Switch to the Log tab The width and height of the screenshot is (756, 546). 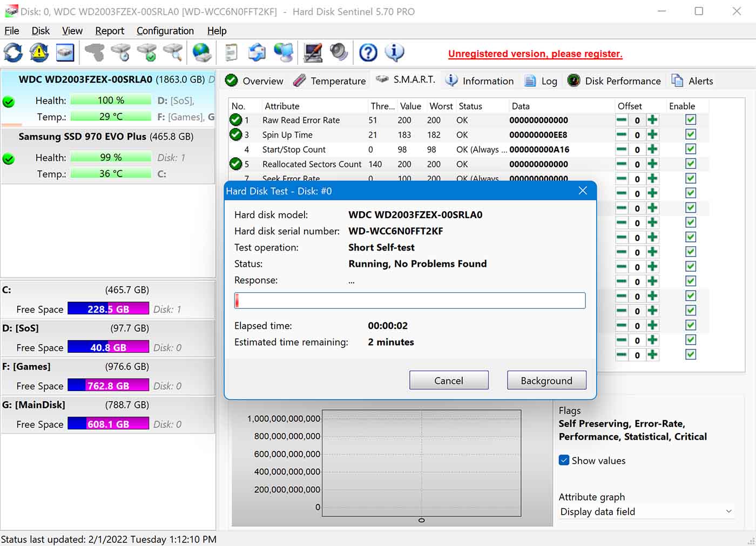click(x=541, y=81)
